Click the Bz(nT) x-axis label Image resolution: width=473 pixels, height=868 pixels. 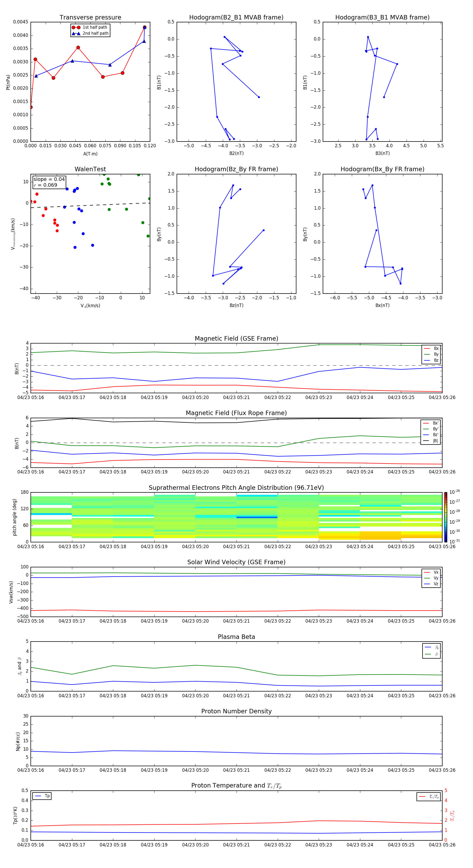[x=236, y=305]
